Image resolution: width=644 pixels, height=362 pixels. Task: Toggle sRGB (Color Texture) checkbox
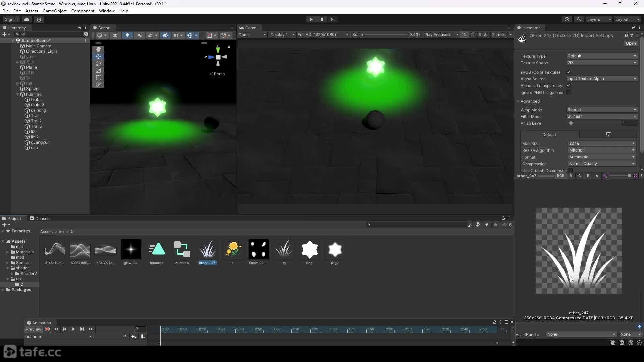[569, 72]
